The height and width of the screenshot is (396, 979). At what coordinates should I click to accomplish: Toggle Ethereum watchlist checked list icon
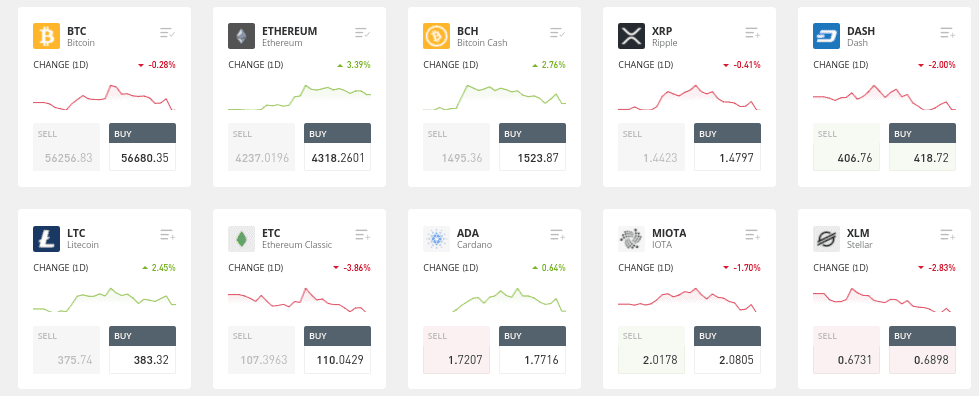click(362, 32)
